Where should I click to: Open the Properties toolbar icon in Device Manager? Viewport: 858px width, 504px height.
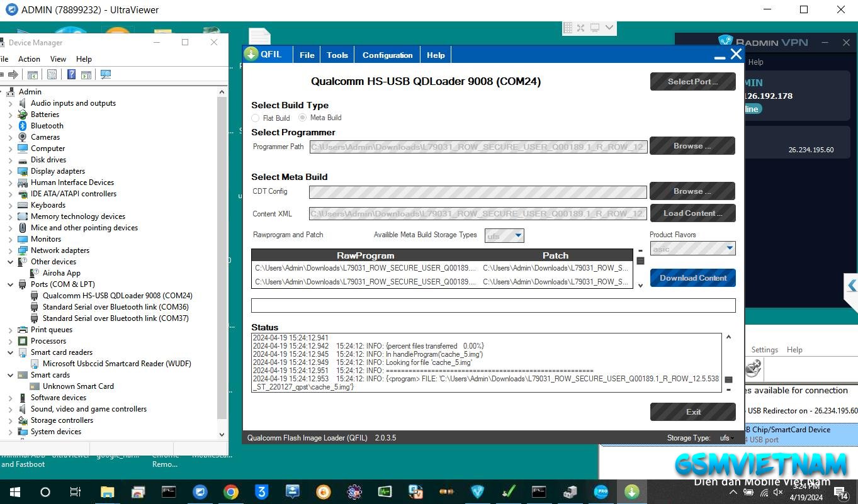52,74
